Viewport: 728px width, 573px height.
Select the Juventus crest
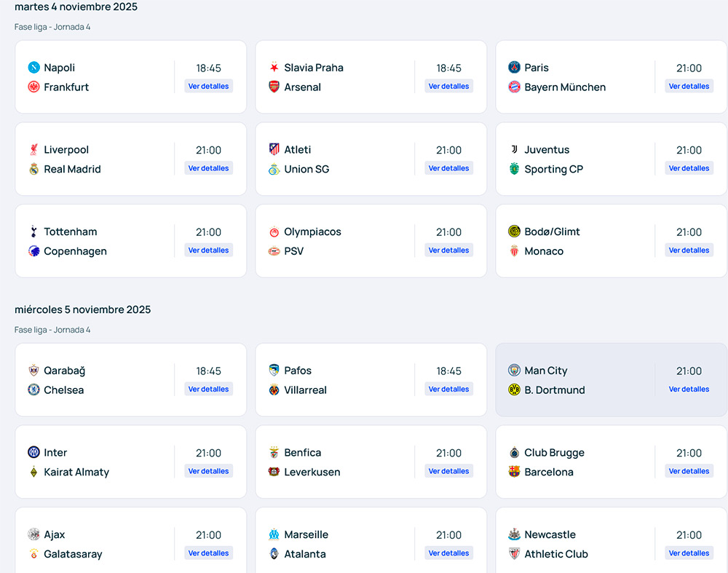514,149
